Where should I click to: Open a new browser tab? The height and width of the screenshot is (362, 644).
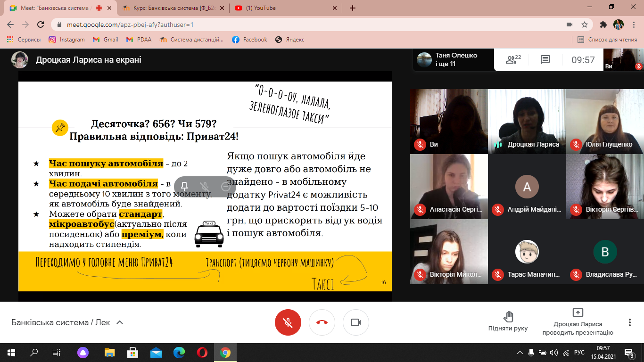point(352,8)
